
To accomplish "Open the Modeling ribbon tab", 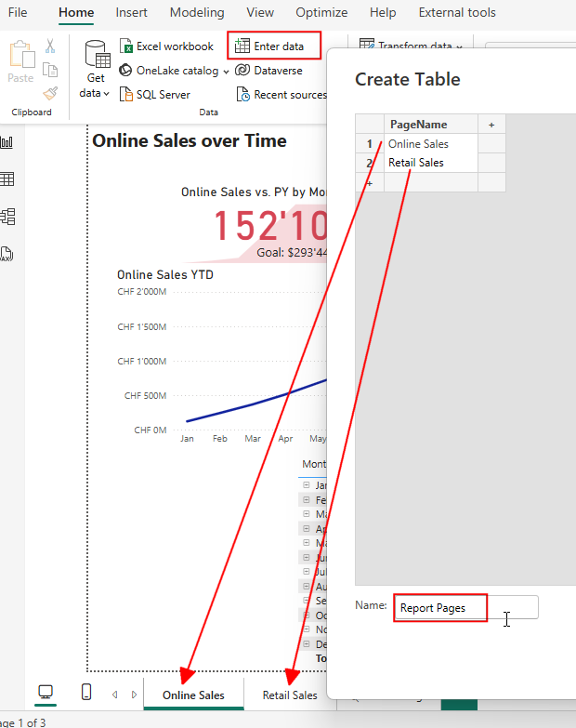I will click(197, 12).
